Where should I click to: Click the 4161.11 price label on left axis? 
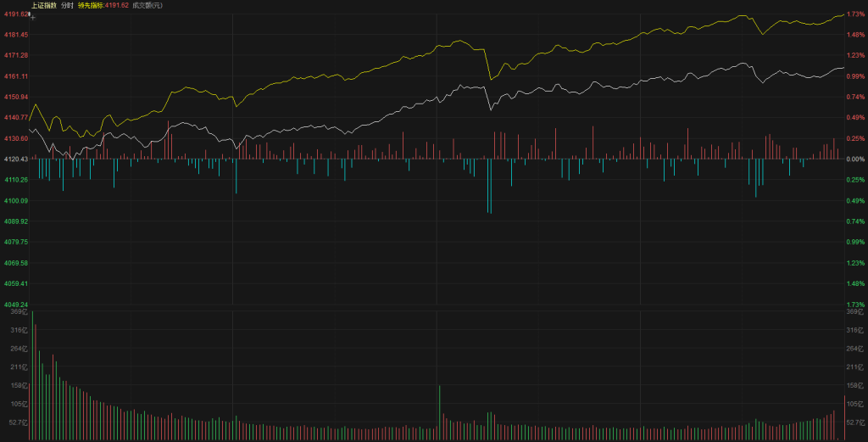tap(15, 76)
